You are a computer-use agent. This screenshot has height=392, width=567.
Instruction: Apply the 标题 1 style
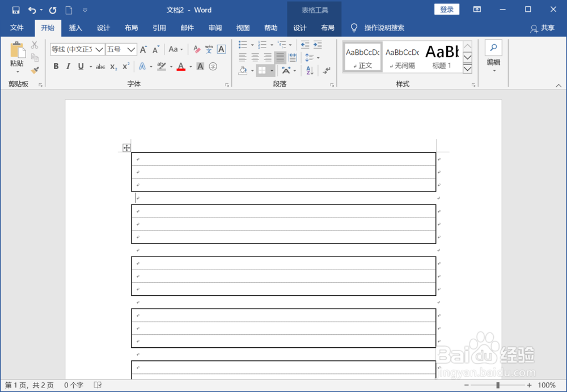coord(442,57)
